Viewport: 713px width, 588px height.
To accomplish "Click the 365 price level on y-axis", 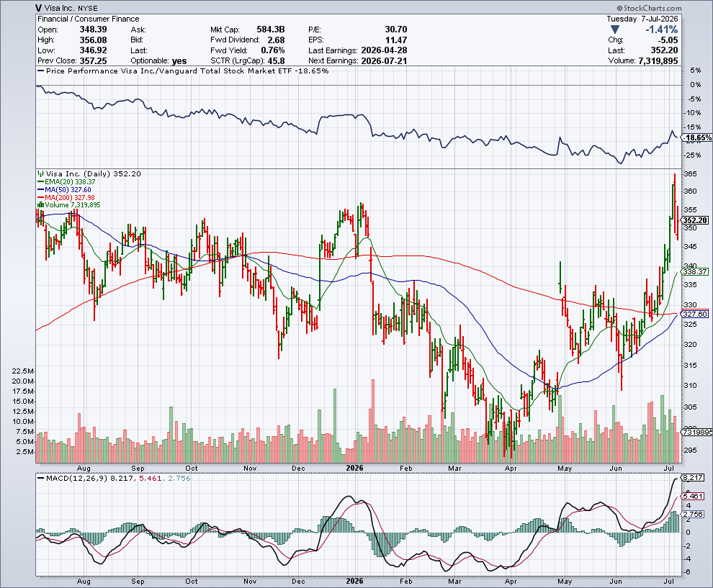I will pos(690,174).
